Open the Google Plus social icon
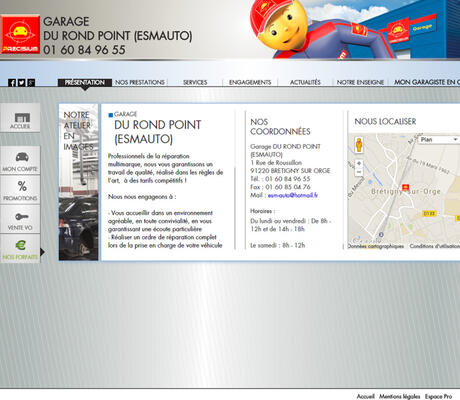The image size is (460, 400). coord(31,83)
